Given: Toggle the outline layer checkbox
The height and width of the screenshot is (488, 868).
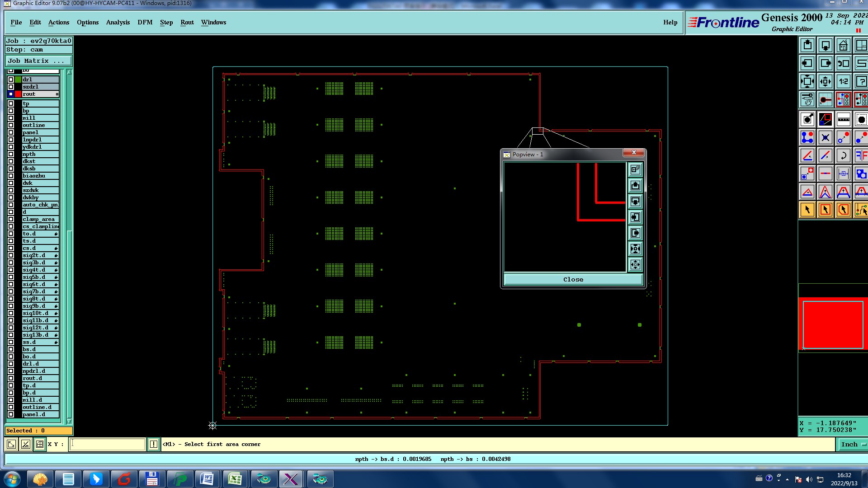Looking at the screenshot, I should (x=11, y=125).
